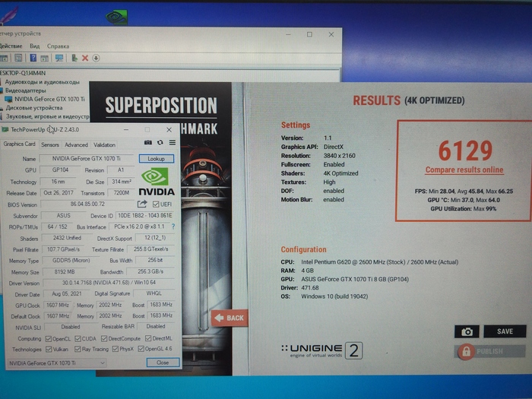Viewport: 532px width, 399px height.
Task: Select the DESKTOP-Q1J4M4N root node
Action: pyautogui.click(x=23, y=73)
